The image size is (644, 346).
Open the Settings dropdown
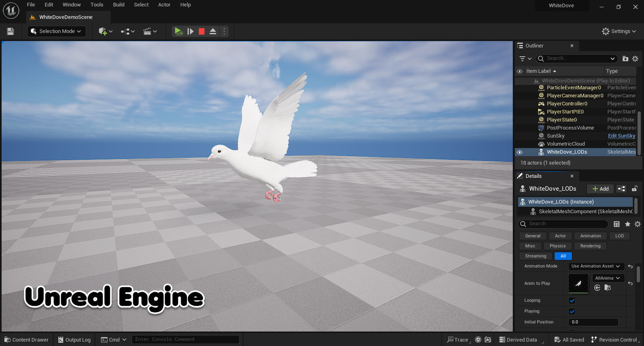(619, 31)
